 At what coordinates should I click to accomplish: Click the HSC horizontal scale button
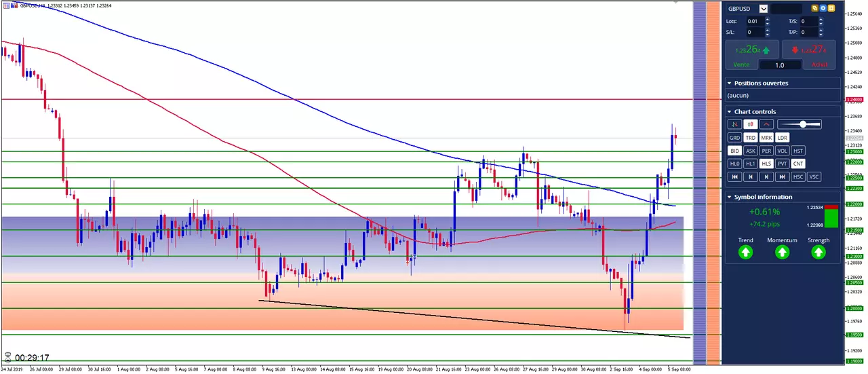[799, 176]
